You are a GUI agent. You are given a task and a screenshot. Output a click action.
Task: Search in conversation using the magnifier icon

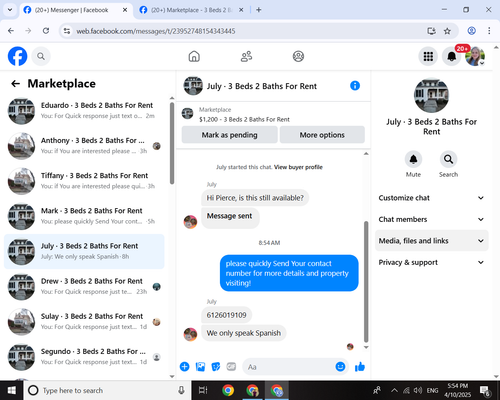click(x=448, y=159)
